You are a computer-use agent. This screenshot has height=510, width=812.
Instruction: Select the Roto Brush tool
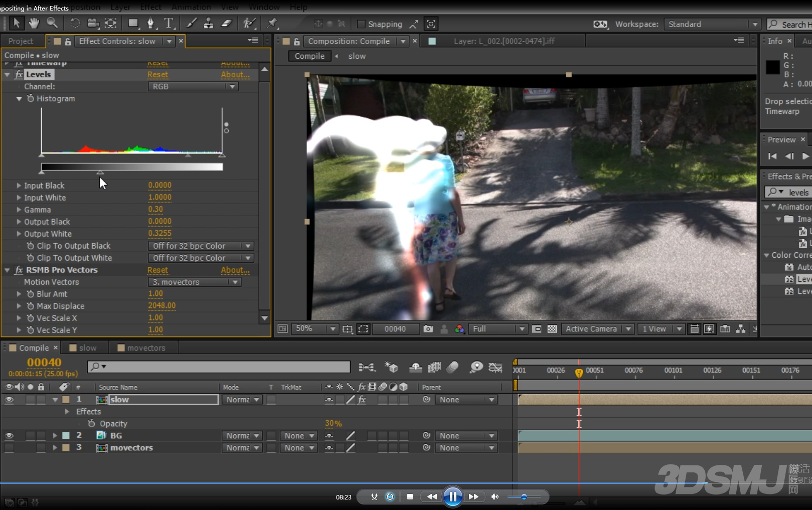click(x=249, y=23)
